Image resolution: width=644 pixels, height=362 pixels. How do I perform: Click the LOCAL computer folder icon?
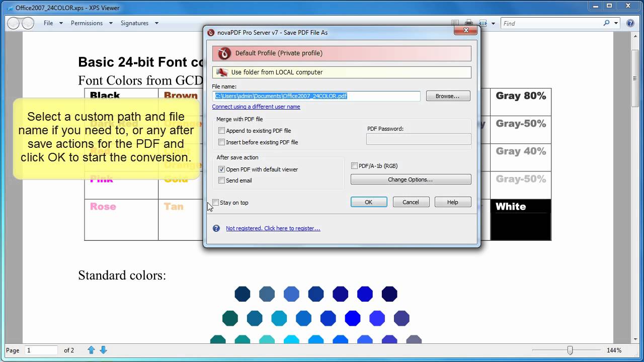[221, 72]
